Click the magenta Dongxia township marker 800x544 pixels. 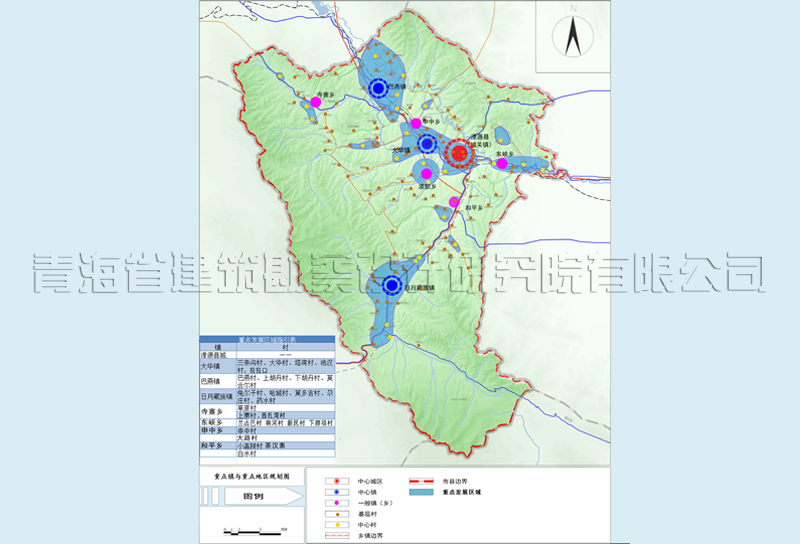tap(502, 163)
